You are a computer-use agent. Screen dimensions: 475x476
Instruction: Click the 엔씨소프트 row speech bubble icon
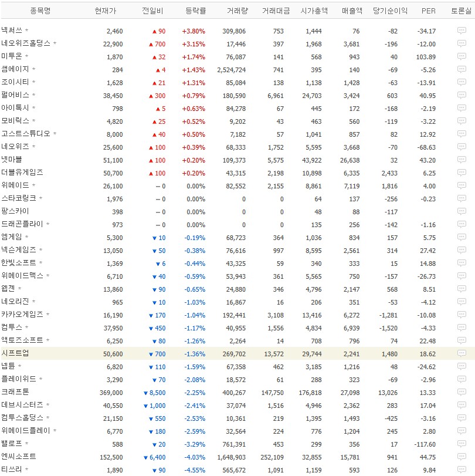click(x=462, y=457)
